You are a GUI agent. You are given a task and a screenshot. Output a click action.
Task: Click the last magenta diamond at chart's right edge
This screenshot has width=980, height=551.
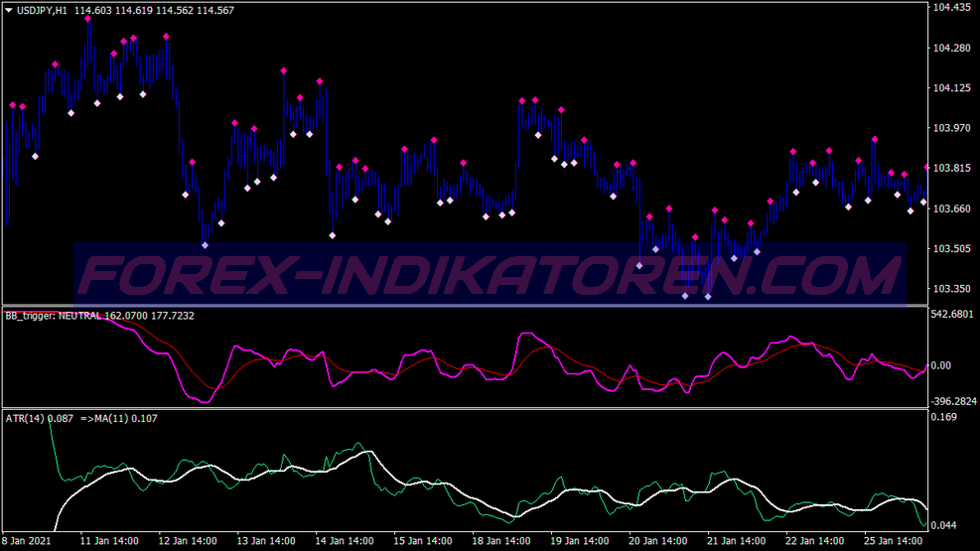(x=926, y=168)
